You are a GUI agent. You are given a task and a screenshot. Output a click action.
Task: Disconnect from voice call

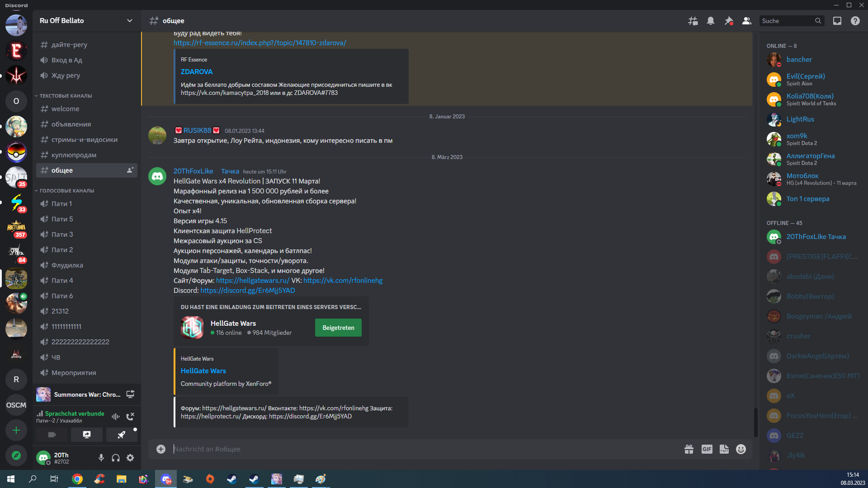pos(130,417)
